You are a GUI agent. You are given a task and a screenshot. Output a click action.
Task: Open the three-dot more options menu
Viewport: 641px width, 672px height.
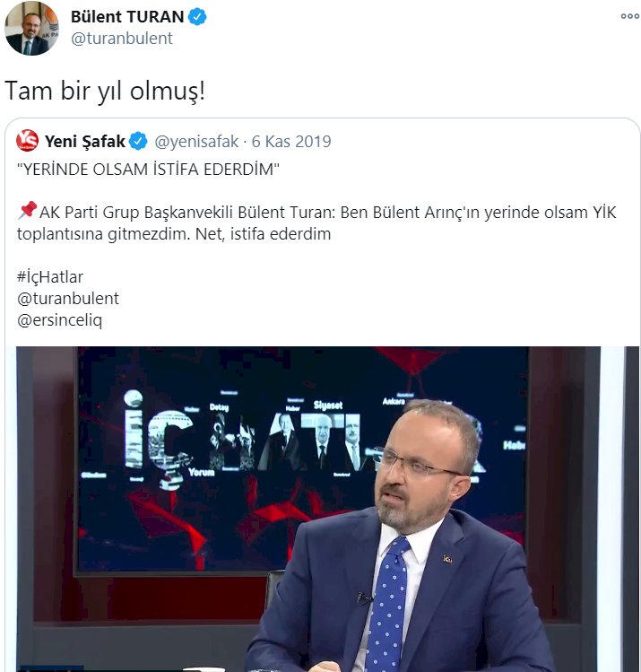click(x=630, y=16)
